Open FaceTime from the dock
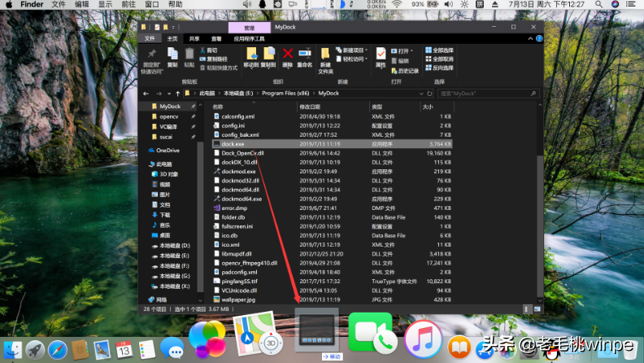The image size is (644, 363). pos(371,335)
